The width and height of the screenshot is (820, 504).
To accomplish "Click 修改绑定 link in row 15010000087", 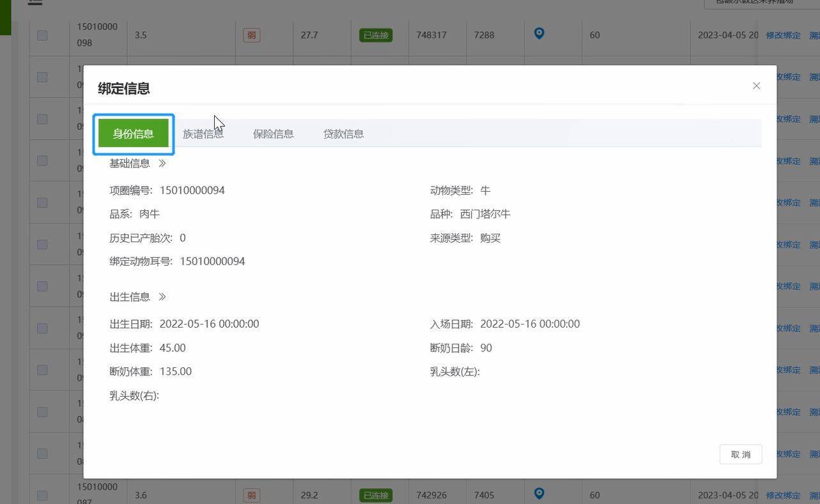I will (x=783, y=495).
